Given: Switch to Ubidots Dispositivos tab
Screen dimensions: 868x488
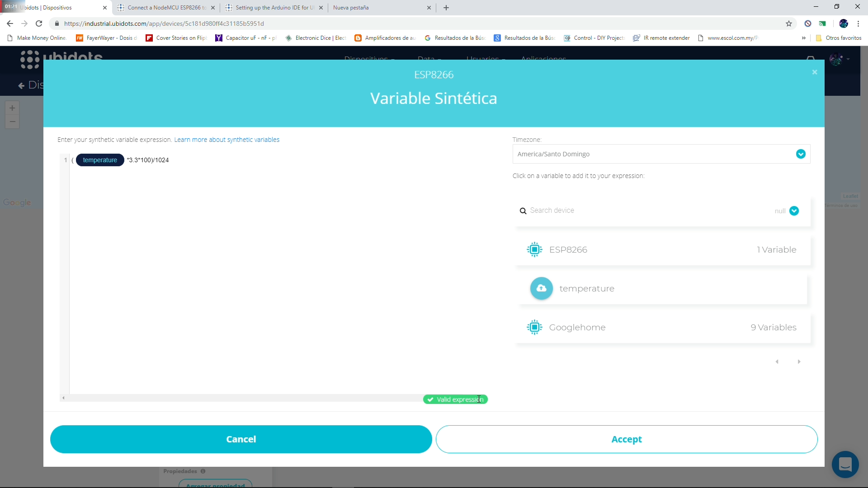Looking at the screenshot, I should (x=56, y=8).
